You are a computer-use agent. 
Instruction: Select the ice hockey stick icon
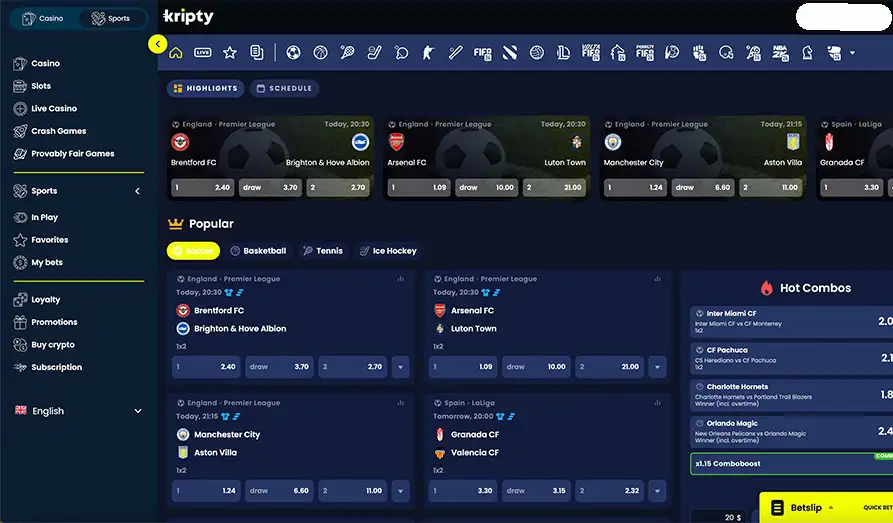pyautogui.click(x=374, y=53)
